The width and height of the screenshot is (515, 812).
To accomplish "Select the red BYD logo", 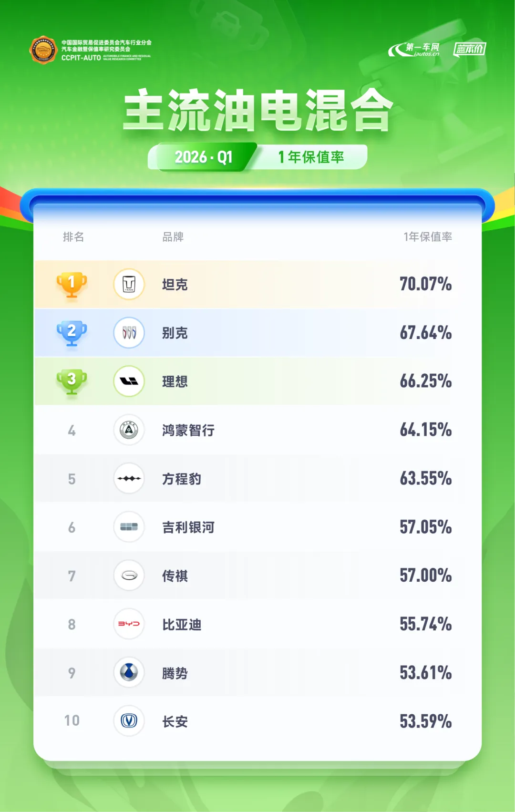I will pos(129,624).
